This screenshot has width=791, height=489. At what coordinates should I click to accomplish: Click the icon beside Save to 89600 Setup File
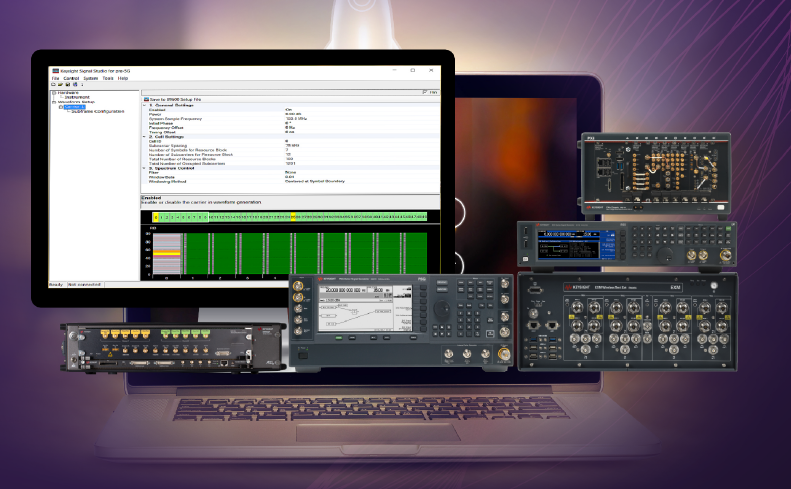(146, 99)
